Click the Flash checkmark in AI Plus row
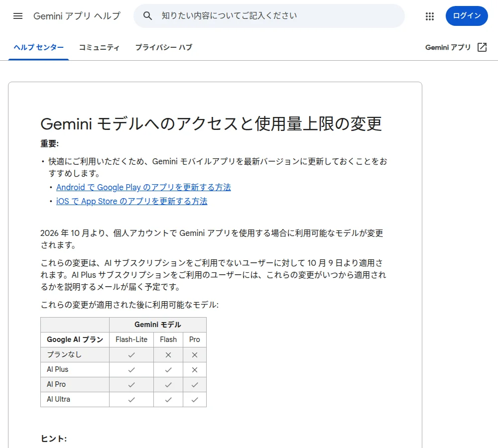The image size is (498, 448). point(168,370)
